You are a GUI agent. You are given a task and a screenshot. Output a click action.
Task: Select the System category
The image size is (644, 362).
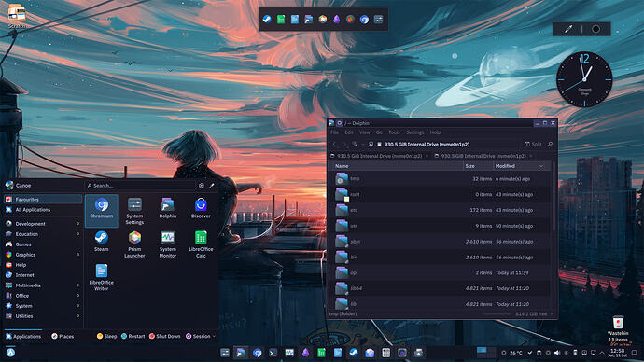[x=43, y=306]
